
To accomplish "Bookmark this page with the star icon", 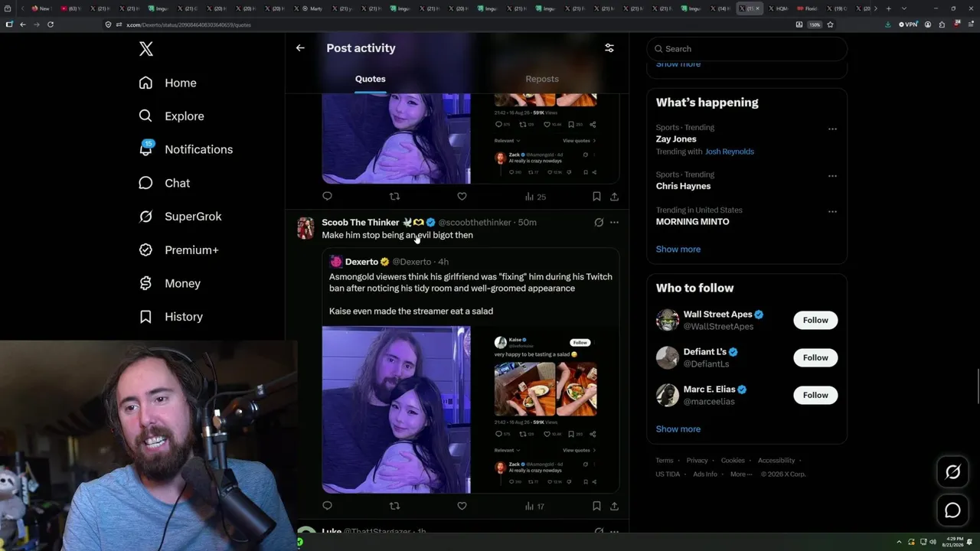I will click(830, 24).
